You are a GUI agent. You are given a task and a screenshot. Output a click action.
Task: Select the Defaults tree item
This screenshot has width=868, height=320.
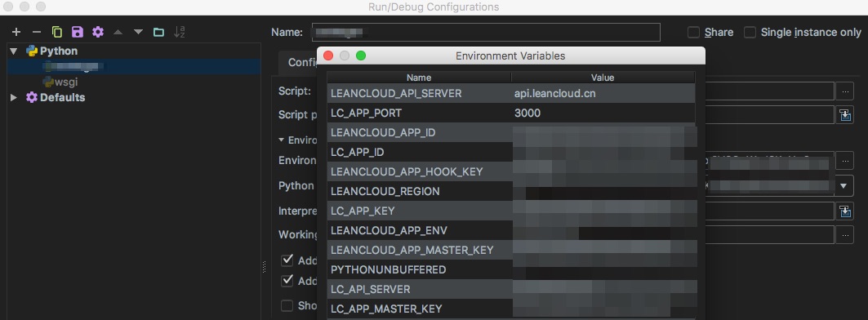[63, 97]
